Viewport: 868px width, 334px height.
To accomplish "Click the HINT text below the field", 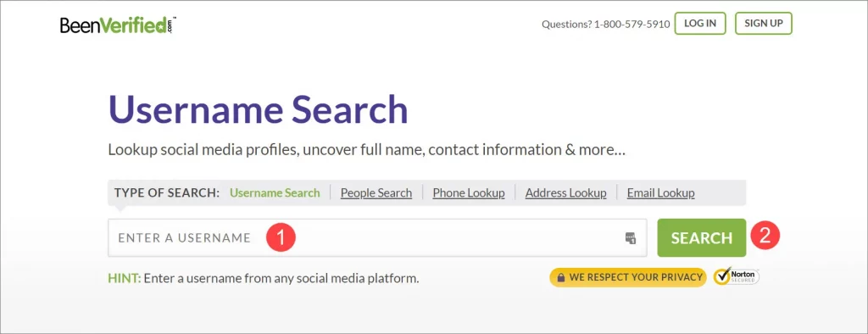I will 264,278.
